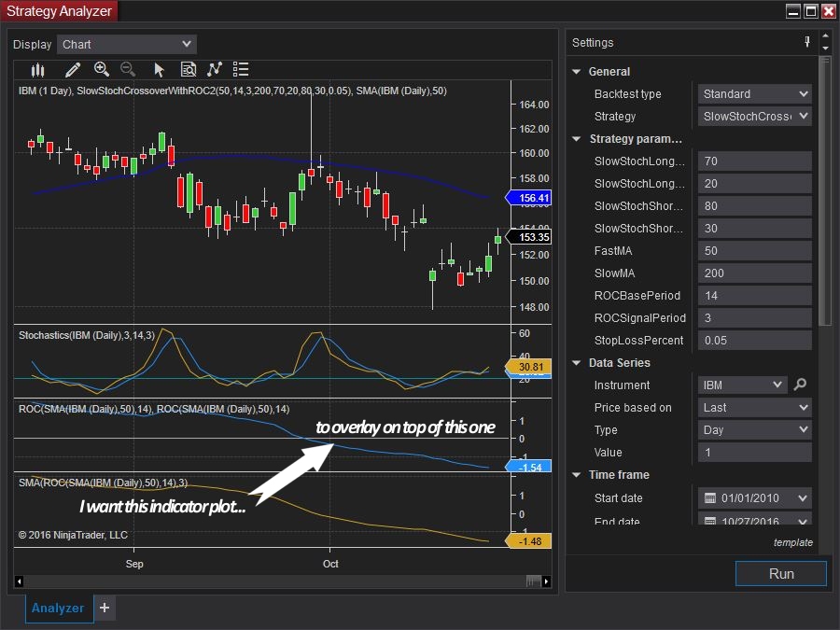Open the bar type chart icon
840x630 pixels.
click(x=37, y=70)
